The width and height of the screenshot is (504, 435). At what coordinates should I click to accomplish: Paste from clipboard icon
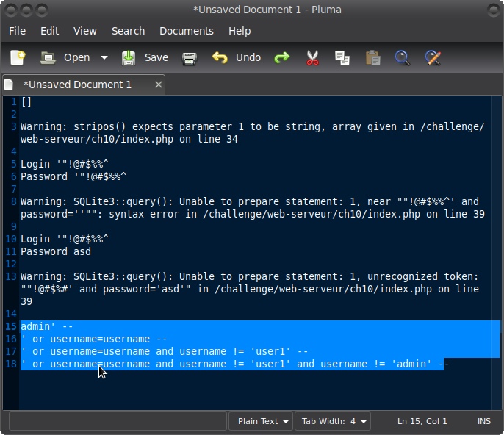[373, 58]
